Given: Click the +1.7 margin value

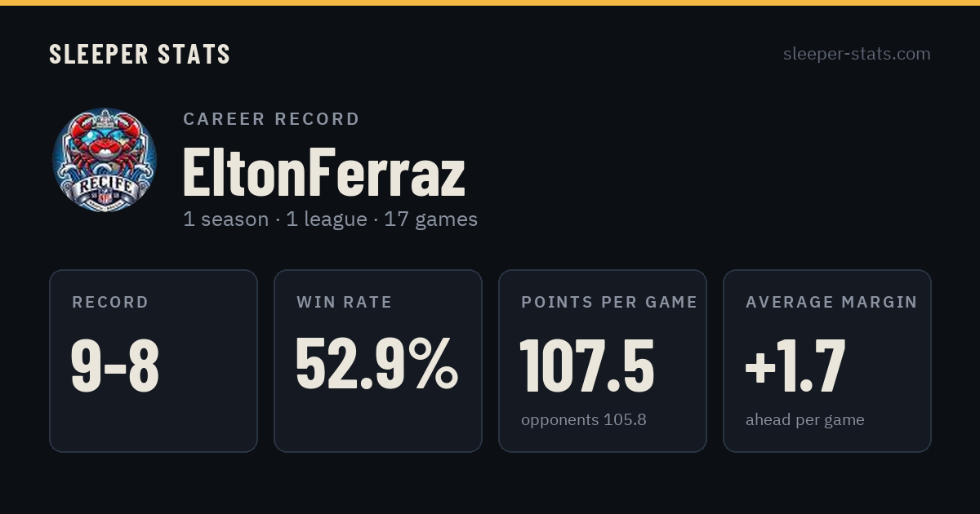Looking at the screenshot, I should coord(795,365).
